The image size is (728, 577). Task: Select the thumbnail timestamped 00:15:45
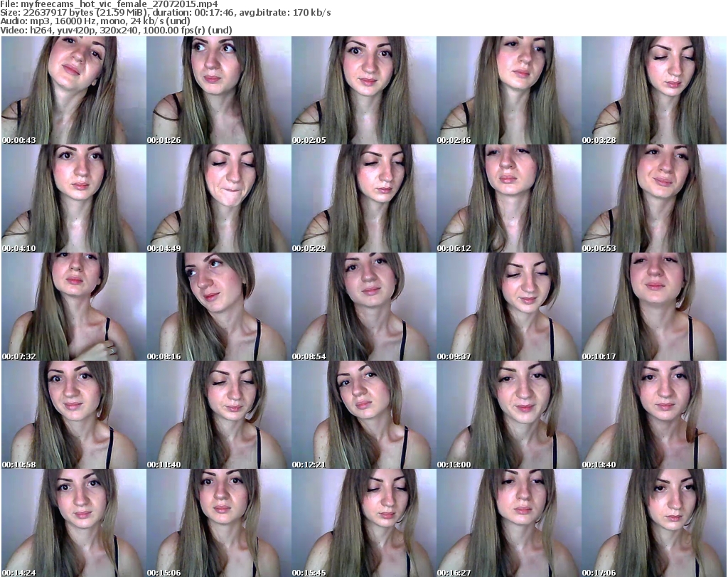point(363,523)
